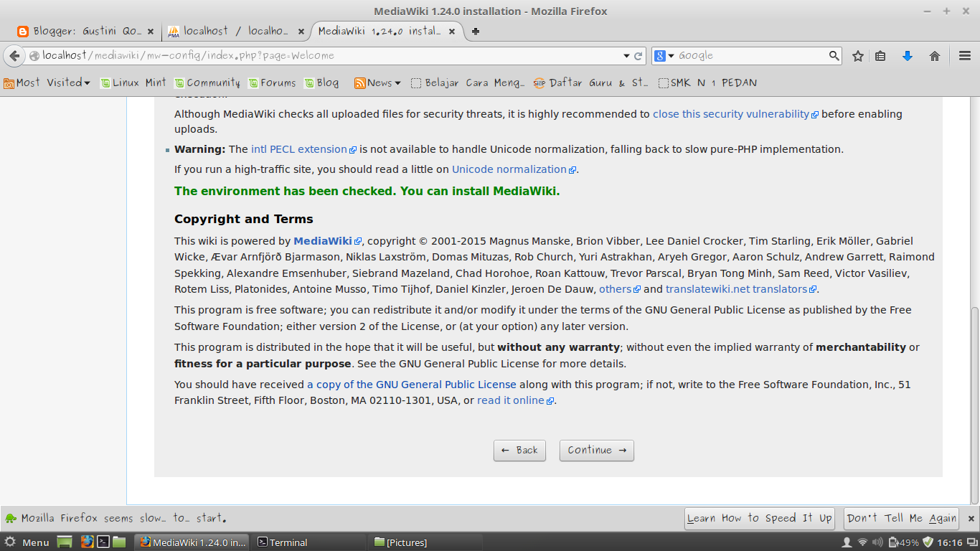Expand the News feed bookmark dropdown
Image resolution: width=980 pixels, height=551 pixels.
pyautogui.click(x=377, y=83)
